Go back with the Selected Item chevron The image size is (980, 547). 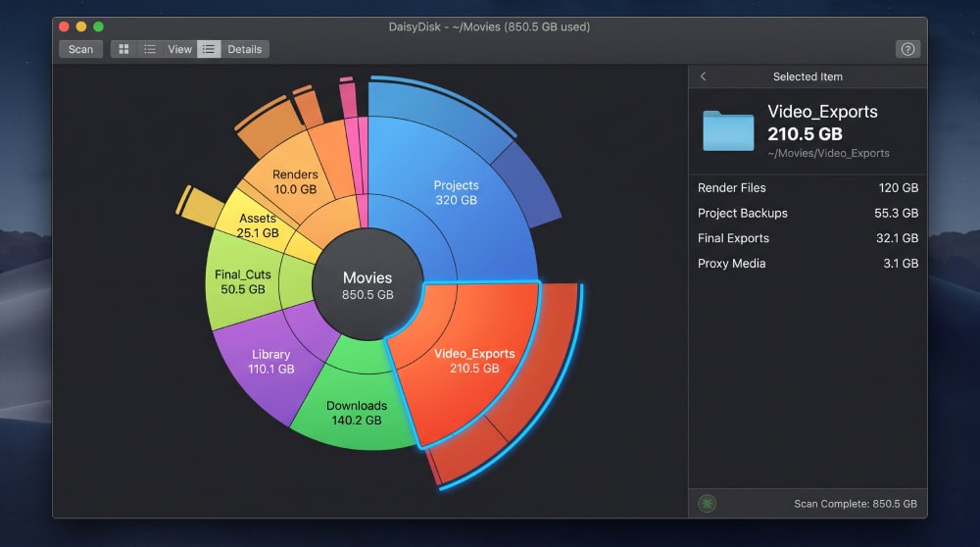(703, 76)
